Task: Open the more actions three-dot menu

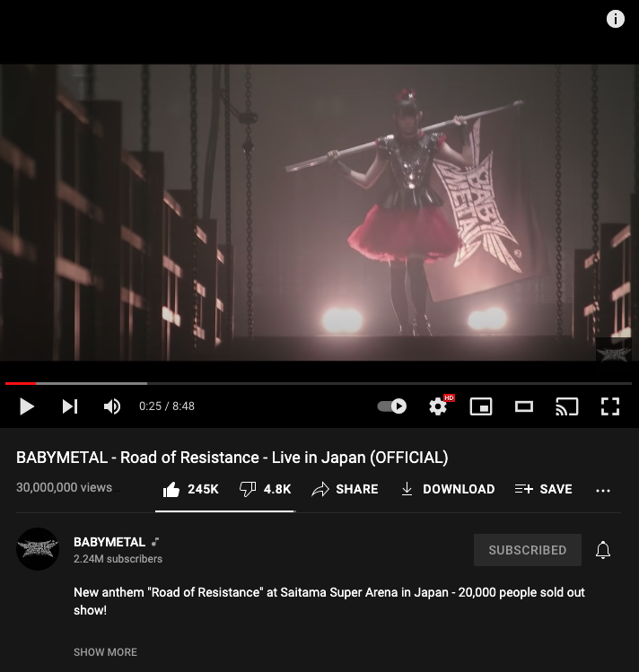Action: point(603,490)
